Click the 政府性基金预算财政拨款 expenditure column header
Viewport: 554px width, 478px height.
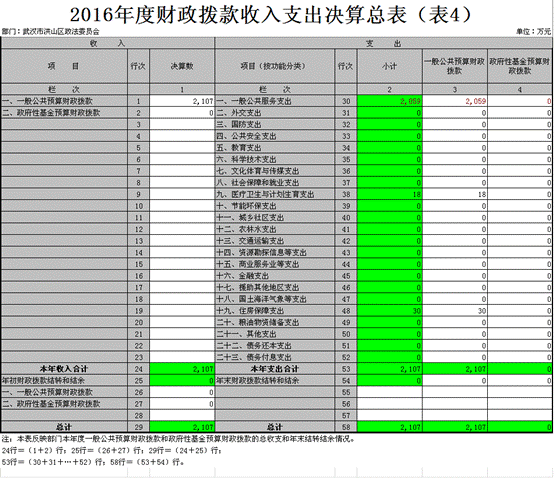coord(520,66)
